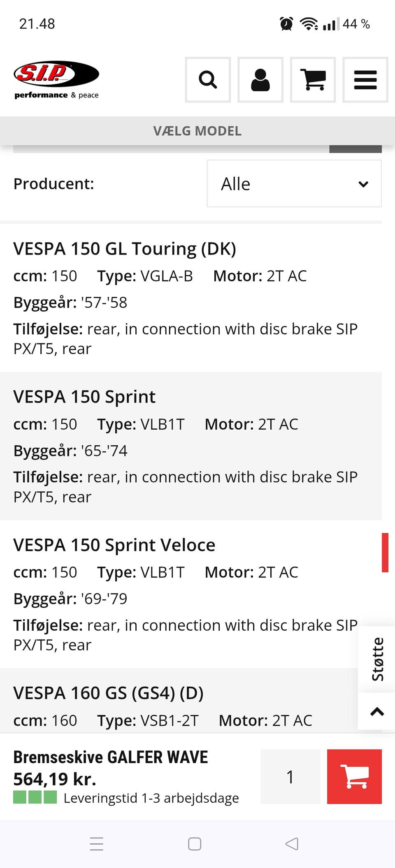Expand the VÆLG MODEL bar
395x868 pixels.
point(197,131)
